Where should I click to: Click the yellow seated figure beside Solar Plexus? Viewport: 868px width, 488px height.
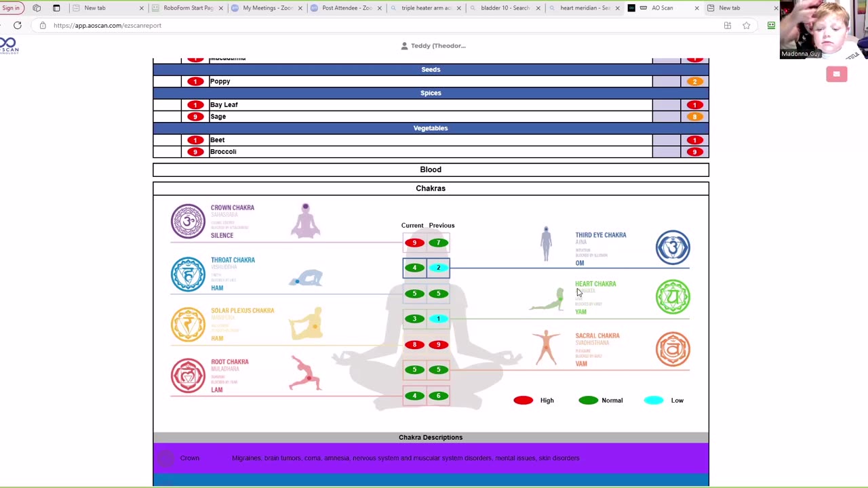point(306,323)
